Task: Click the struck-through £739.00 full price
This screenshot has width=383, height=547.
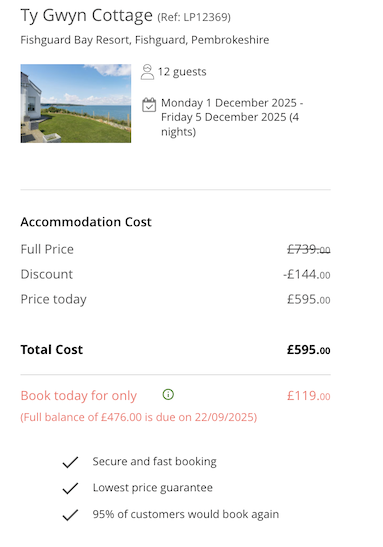Action: (308, 249)
